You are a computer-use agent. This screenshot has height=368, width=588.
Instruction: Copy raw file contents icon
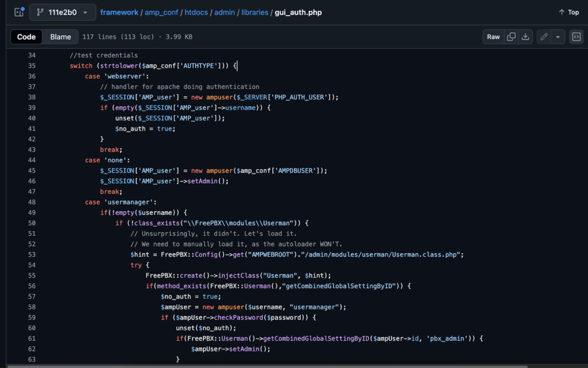(510, 37)
